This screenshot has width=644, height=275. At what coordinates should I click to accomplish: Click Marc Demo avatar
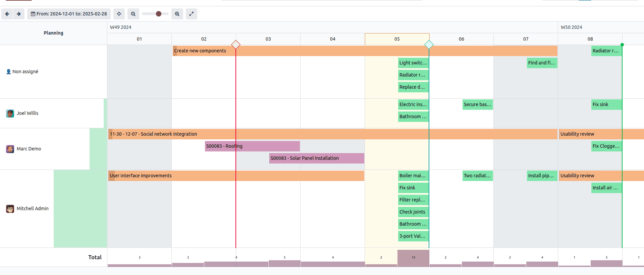pyautogui.click(x=10, y=149)
